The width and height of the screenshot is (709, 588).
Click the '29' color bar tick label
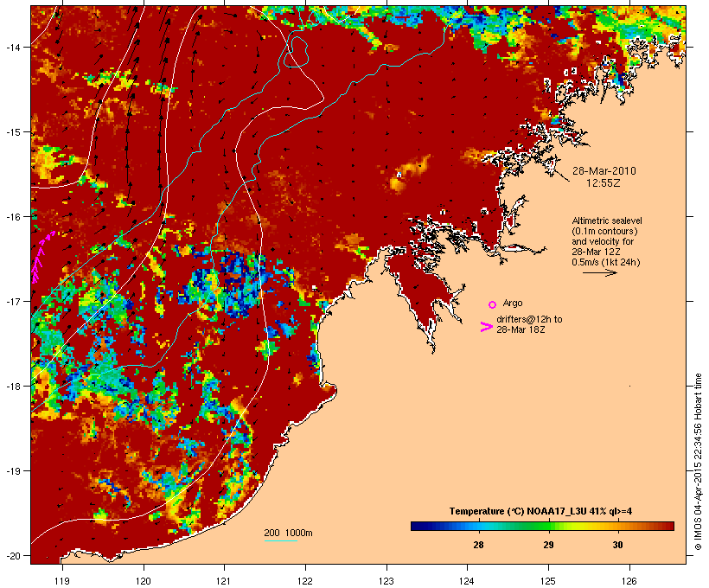click(x=548, y=545)
